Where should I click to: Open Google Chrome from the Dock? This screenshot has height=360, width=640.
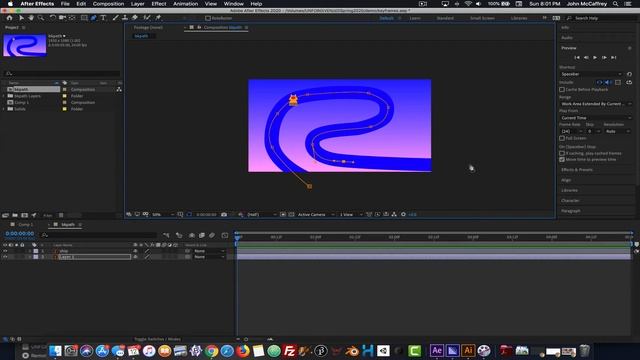[211, 351]
